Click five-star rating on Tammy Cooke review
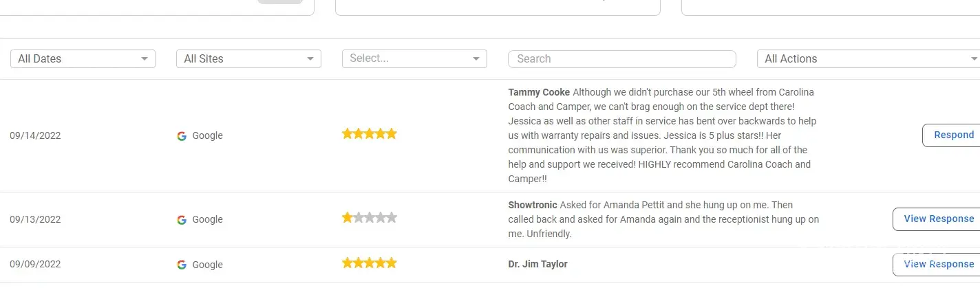Viewport: 980px width, 288px height. tap(370, 134)
